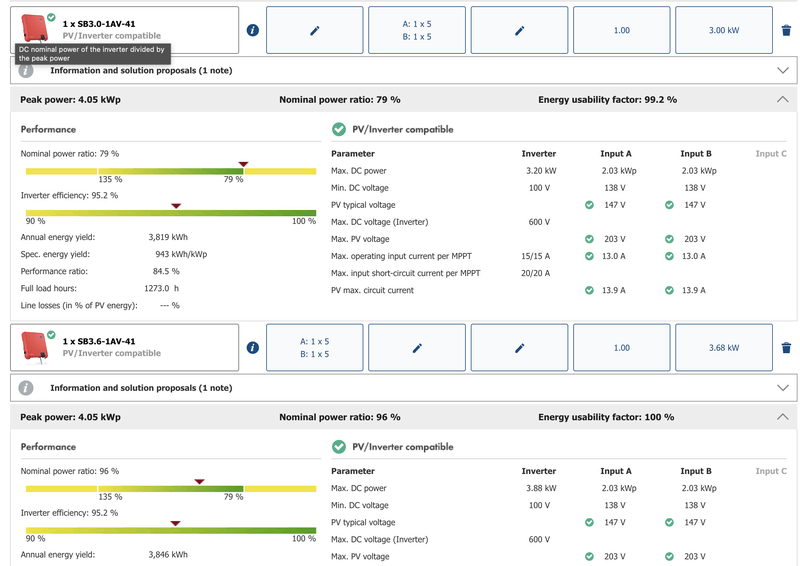
Task: Click first pencil edit button for SB3.6-1AV-41
Action: coord(417,348)
